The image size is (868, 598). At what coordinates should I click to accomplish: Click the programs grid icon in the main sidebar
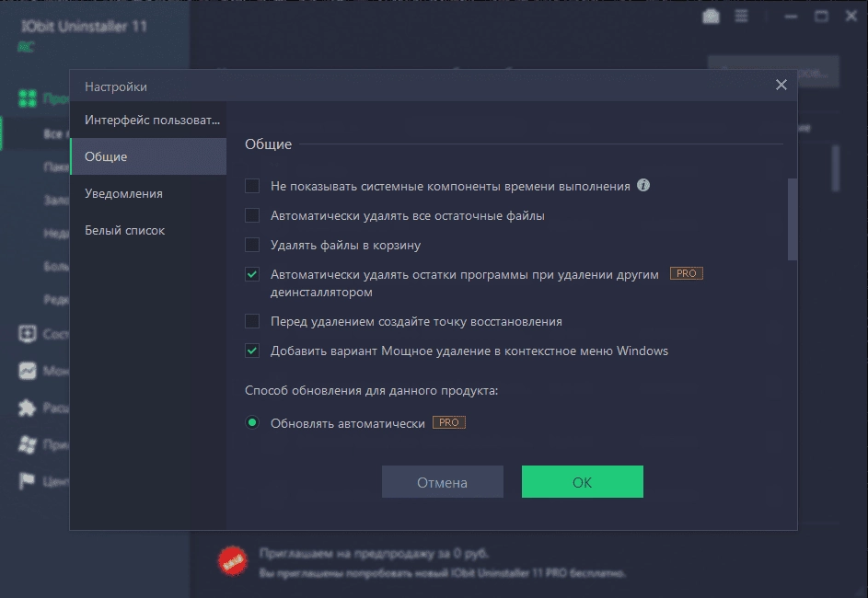click(x=27, y=98)
